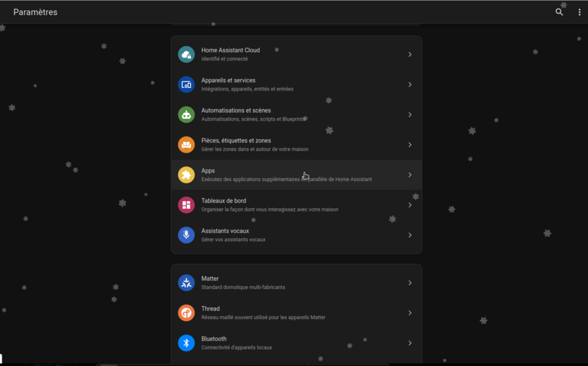Click the Home Assistant Cloud icon

click(x=186, y=55)
